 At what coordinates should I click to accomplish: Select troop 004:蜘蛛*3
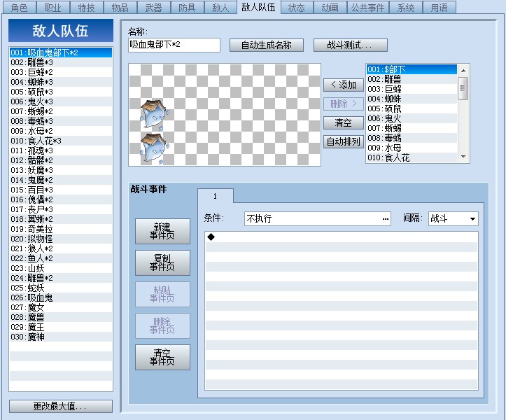pos(61,82)
